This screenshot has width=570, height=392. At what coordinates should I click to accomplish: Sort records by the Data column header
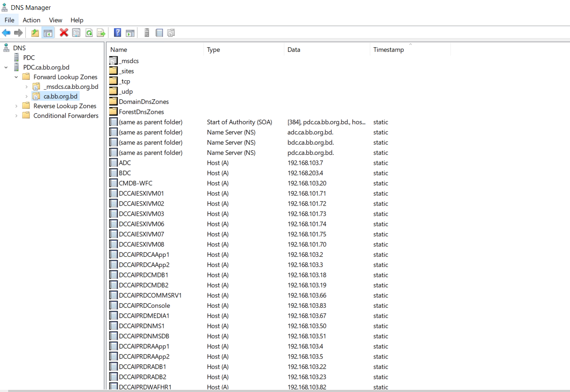pos(294,50)
